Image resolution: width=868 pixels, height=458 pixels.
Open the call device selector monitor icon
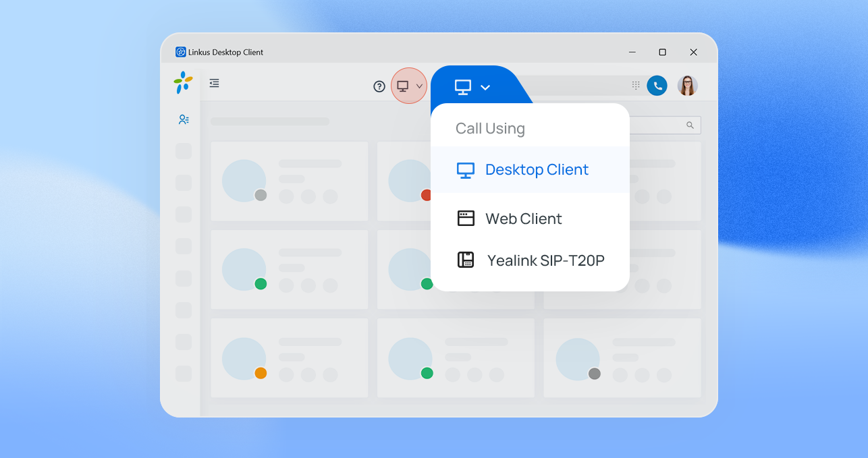coord(403,86)
